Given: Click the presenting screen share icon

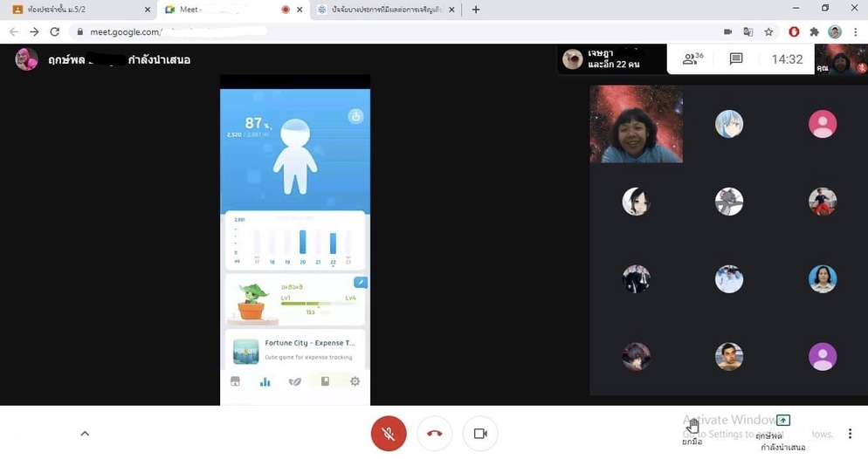Looking at the screenshot, I should coord(782,421).
